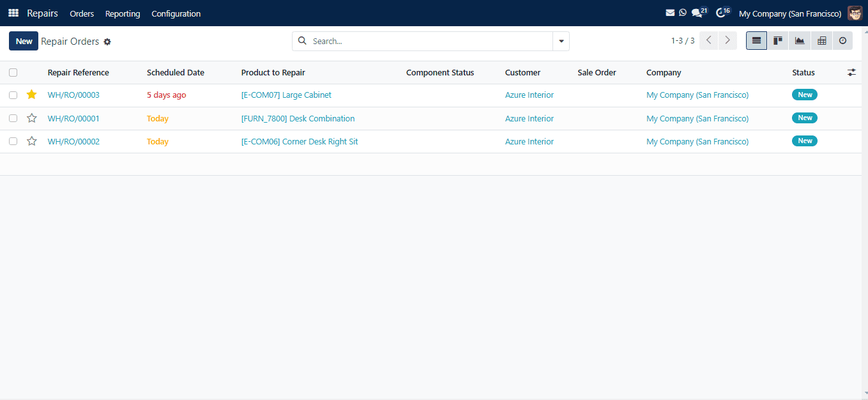
Task: Open optional columns adjust settings icon
Action: tap(851, 73)
